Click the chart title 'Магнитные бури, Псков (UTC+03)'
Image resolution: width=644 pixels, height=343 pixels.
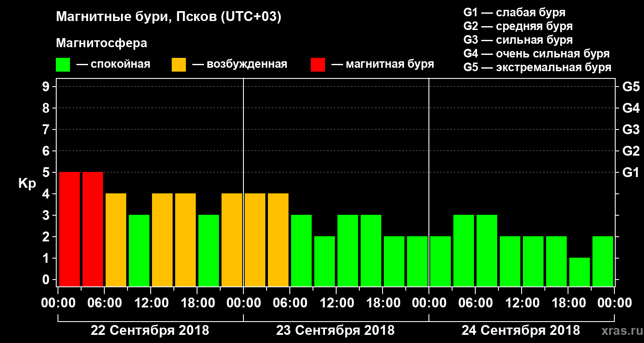(x=169, y=18)
